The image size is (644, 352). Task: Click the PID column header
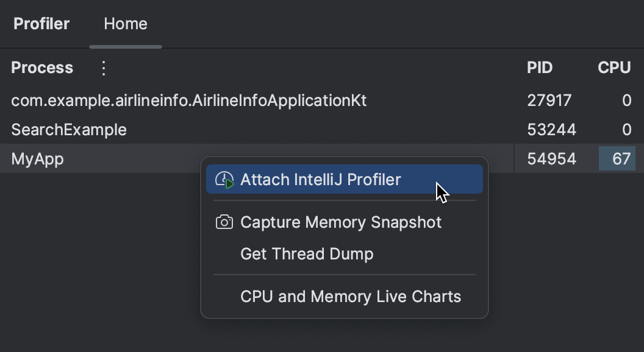pyautogui.click(x=540, y=68)
